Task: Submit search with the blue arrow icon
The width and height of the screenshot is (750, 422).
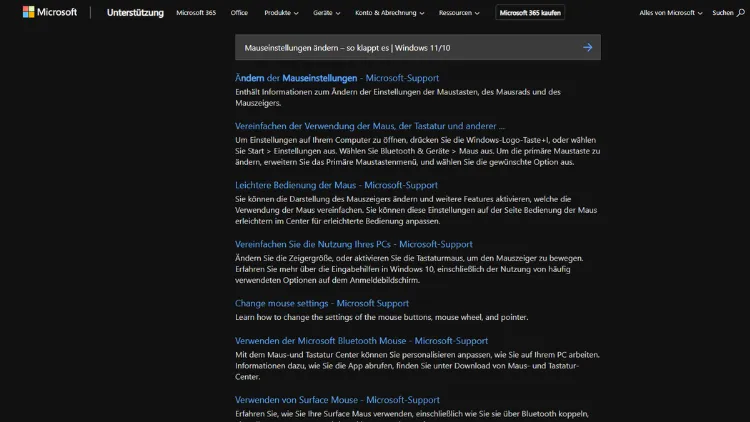Action: point(587,47)
